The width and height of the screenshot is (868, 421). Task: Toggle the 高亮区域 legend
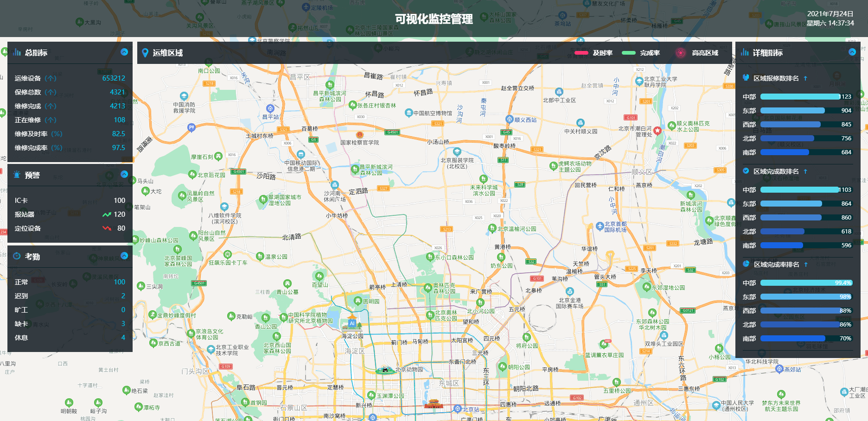click(697, 53)
